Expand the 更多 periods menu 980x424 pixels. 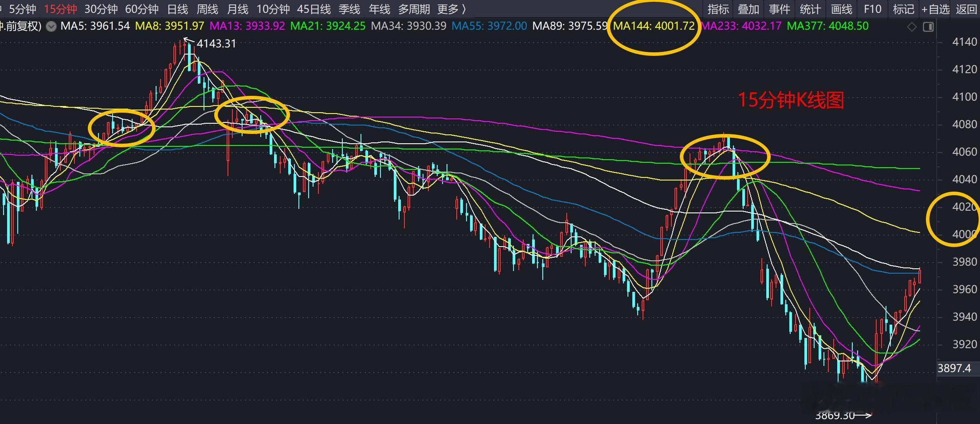tap(451, 9)
